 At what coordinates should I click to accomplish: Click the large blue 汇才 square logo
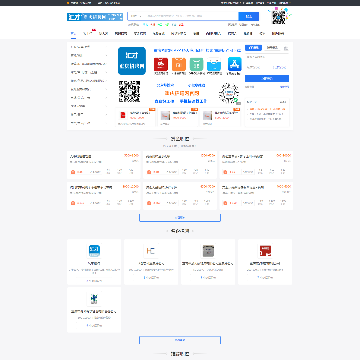(132, 61)
